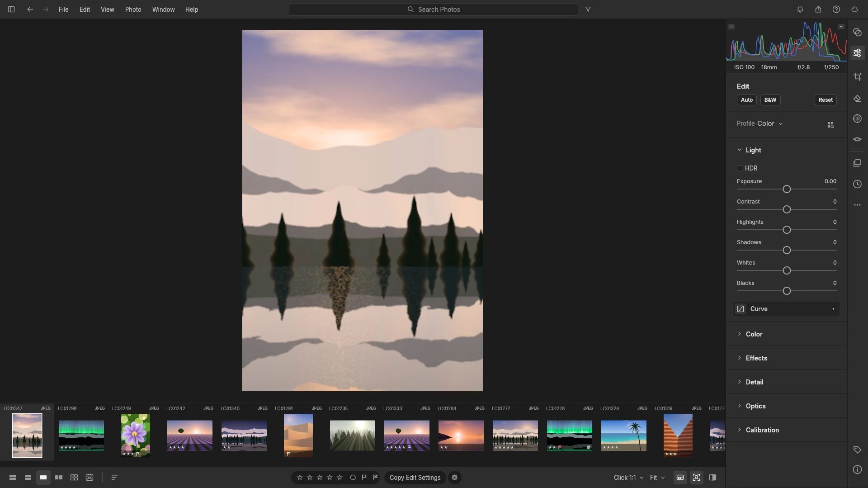Viewport: 868px width, 488px height.
Task: Open the Help question mark icon
Action: [836, 9]
